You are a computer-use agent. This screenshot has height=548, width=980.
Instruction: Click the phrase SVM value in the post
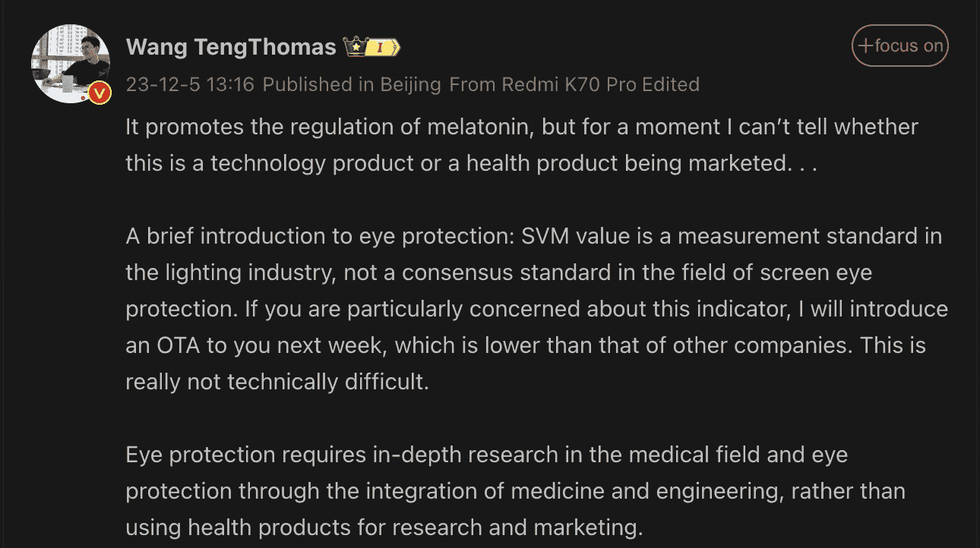(575, 236)
